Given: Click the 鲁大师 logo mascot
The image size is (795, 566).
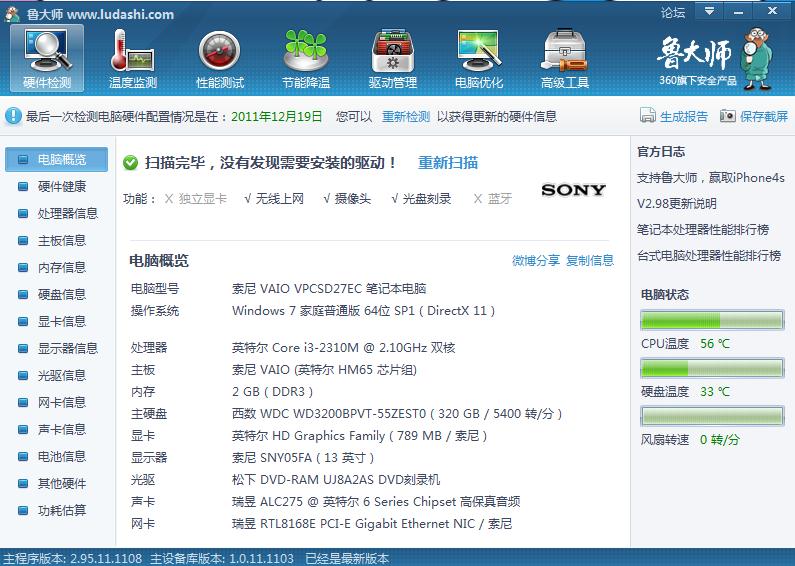Looking at the screenshot, I should (756, 58).
